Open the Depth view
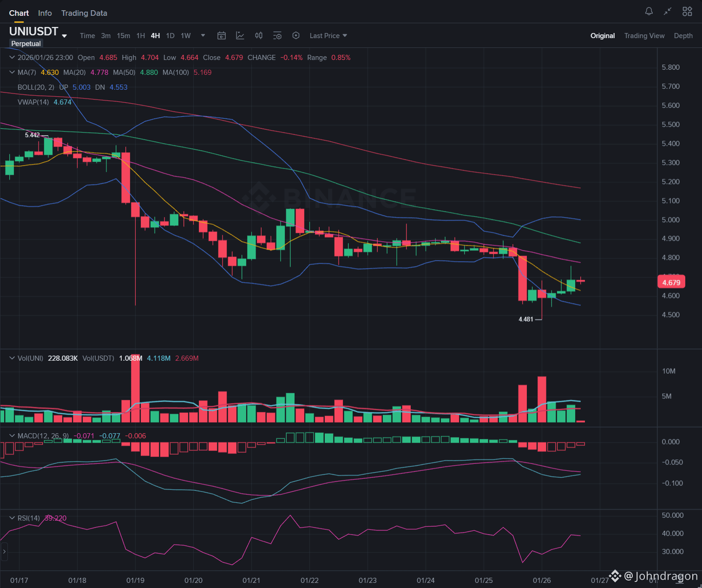 pos(683,35)
